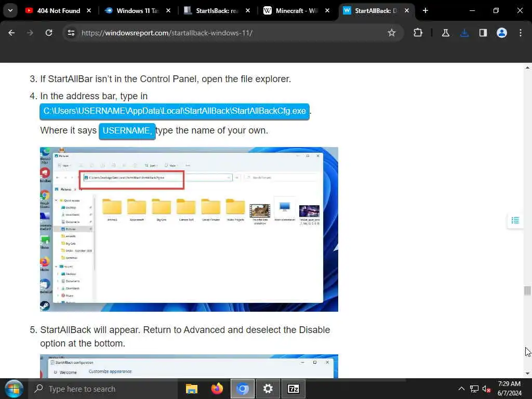Add a new browser tab
Image resolution: width=532 pixels, height=399 pixels.
425,10
